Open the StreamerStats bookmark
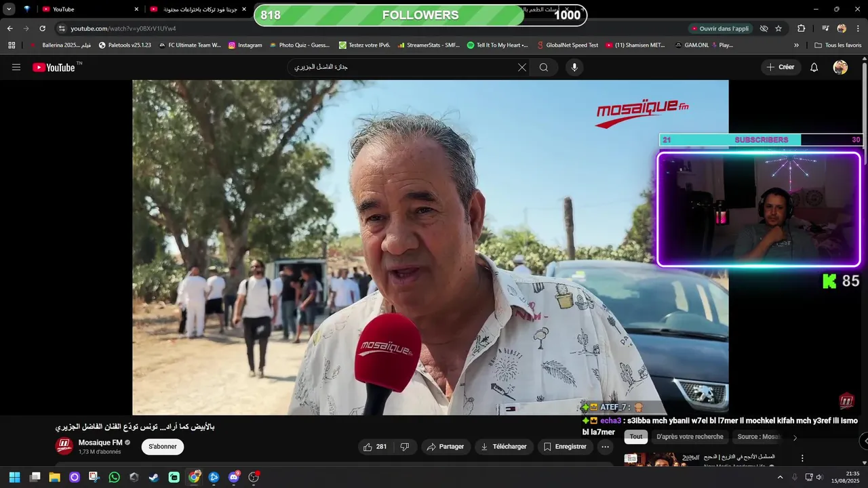The image size is (868, 488). tap(429, 45)
